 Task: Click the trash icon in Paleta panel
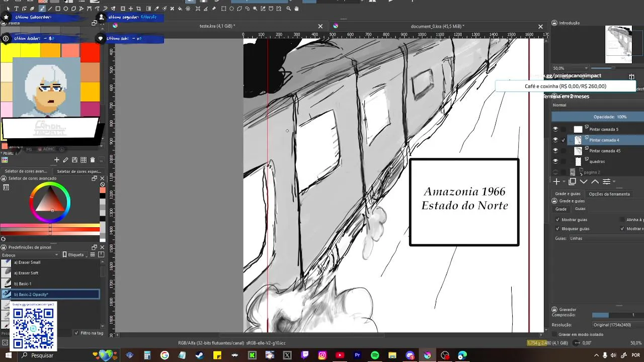point(92,160)
